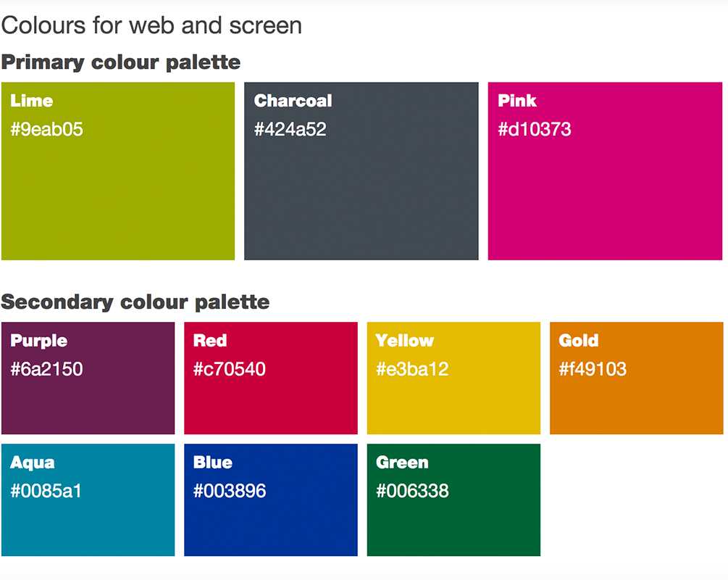Click the 'Colours for web and screen' heading
Image resolution: width=728 pixels, height=580 pixels.
(152, 25)
